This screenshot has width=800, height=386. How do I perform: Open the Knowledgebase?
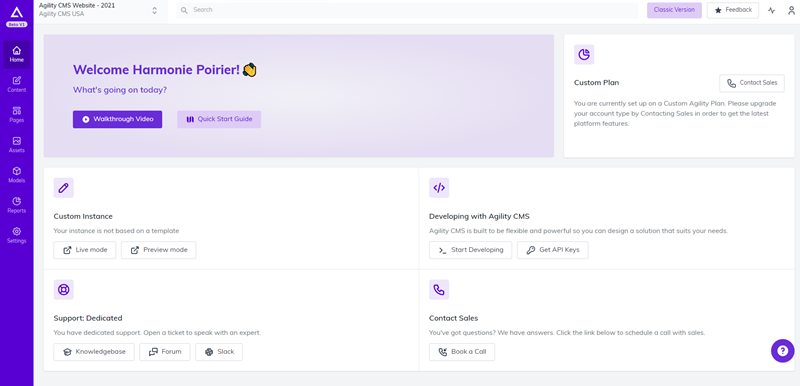(x=94, y=352)
